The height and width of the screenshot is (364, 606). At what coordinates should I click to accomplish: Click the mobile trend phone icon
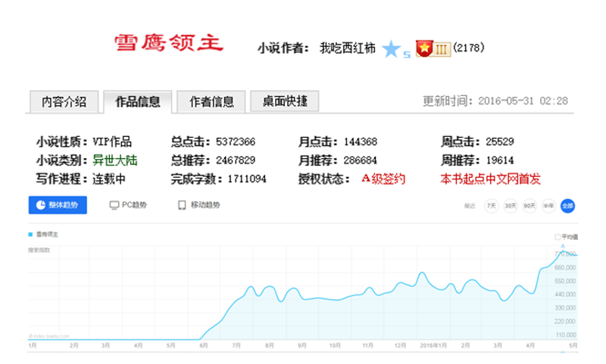click(x=182, y=205)
